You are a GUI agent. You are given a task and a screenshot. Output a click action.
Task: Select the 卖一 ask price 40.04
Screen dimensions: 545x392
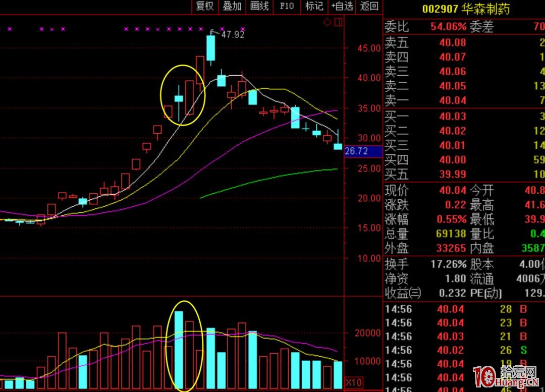[452, 100]
